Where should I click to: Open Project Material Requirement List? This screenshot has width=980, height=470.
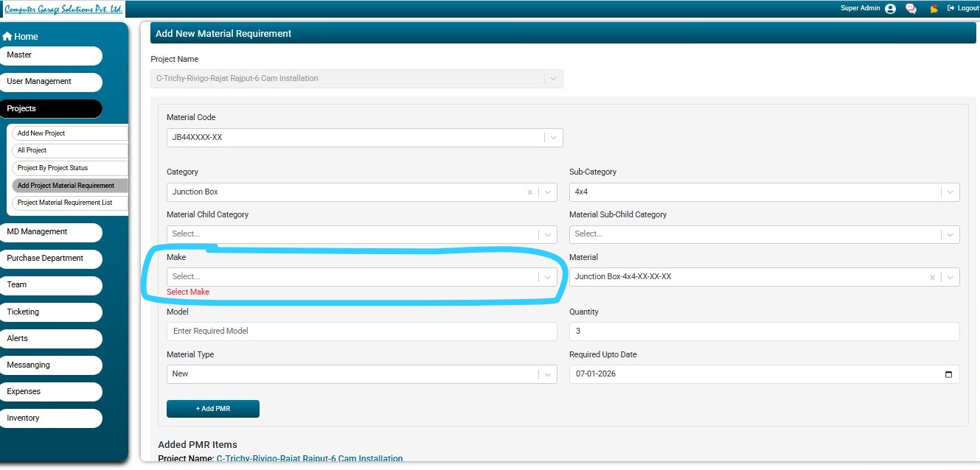pos(70,203)
